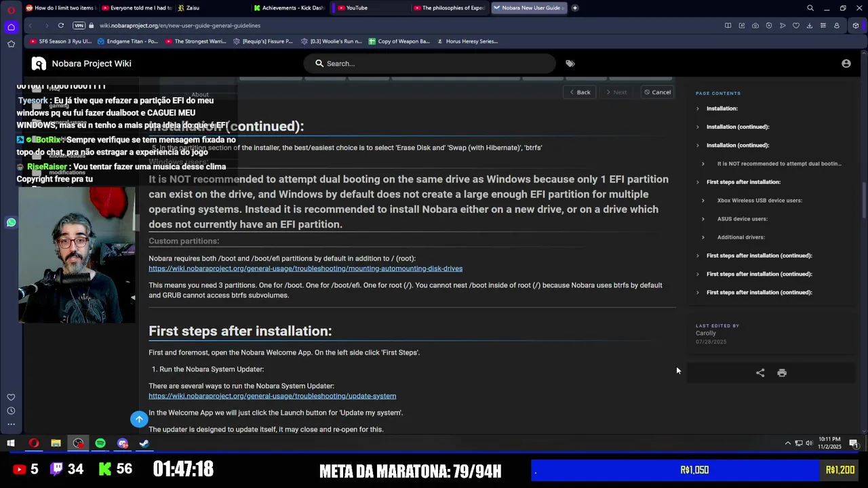
Task: Open the Opera sidebar heart bookmarks icon
Action: (x=11, y=397)
